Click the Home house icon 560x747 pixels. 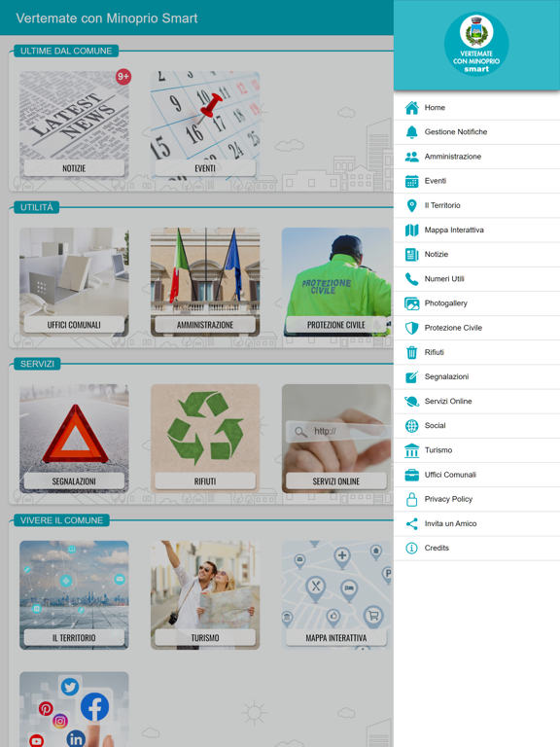411,108
